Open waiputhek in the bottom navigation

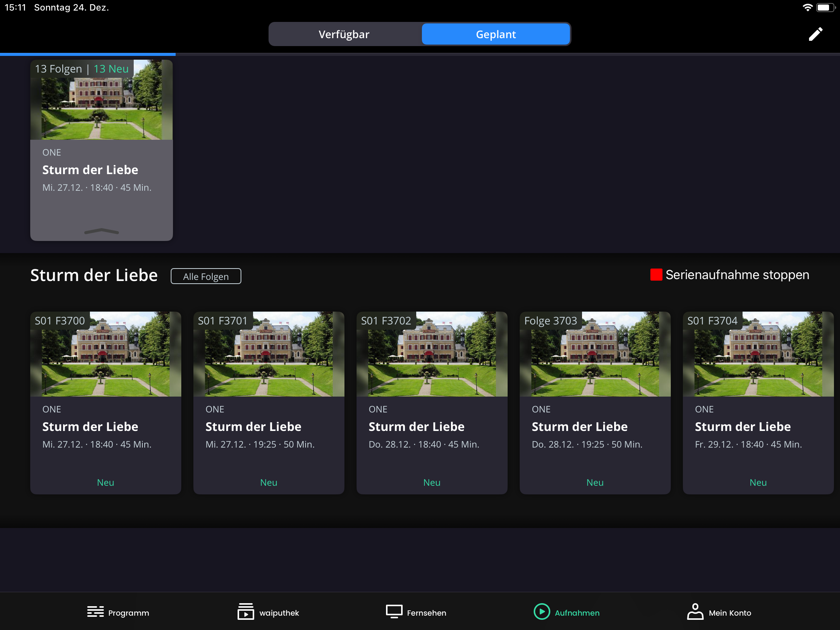(268, 613)
